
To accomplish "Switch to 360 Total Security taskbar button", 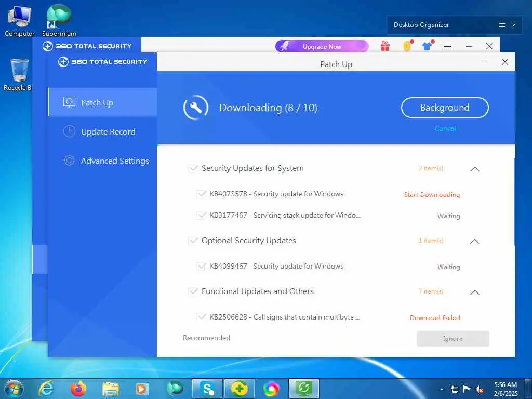I will 239,389.
